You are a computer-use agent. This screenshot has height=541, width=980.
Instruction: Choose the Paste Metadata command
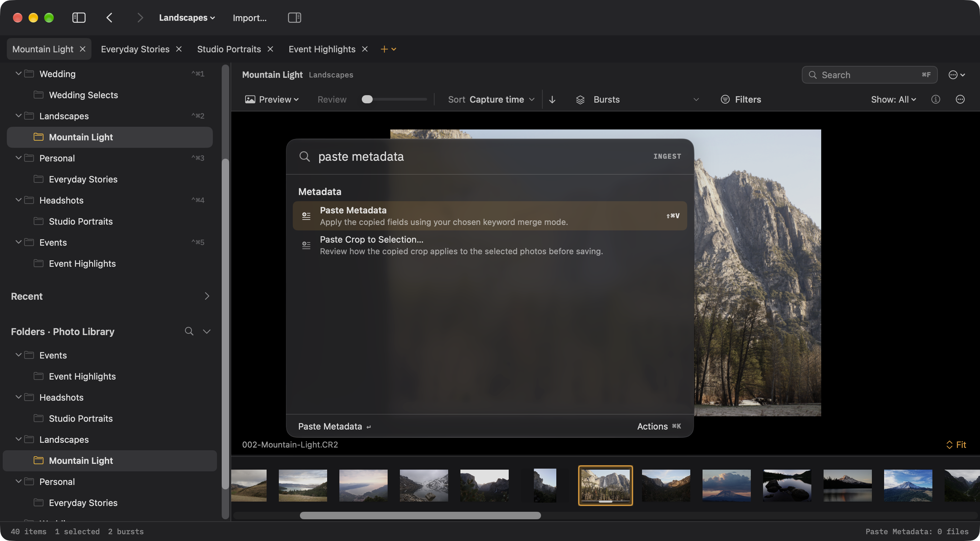[490, 216]
